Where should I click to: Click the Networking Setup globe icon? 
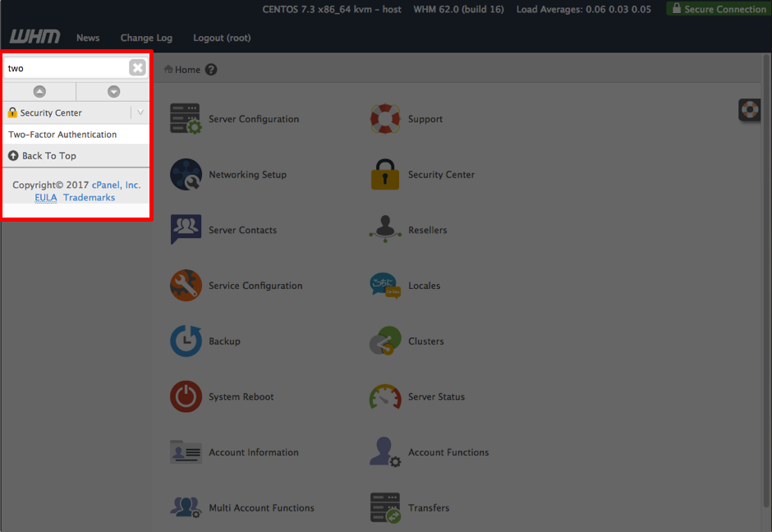(186, 175)
